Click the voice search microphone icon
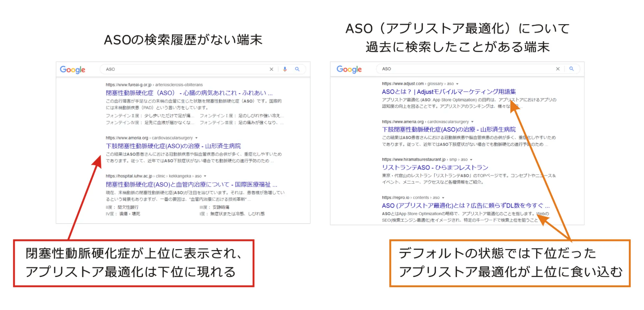This screenshot has height=310, width=644. point(284,69)
